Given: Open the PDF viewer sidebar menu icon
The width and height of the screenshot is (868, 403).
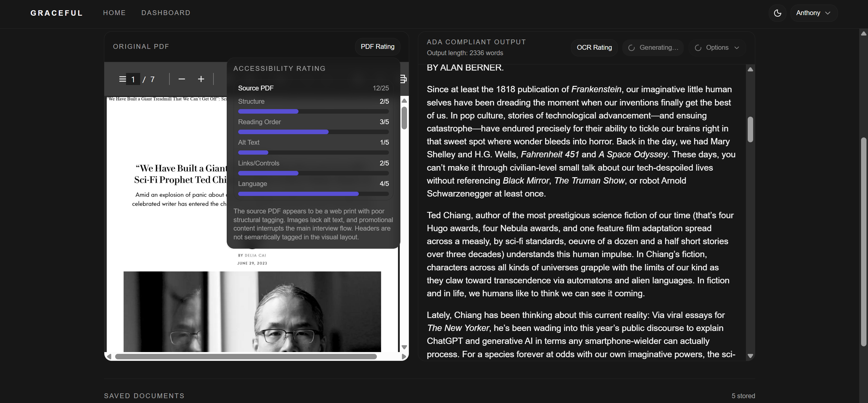Looking at the screenshot, I should coord(122,79).
